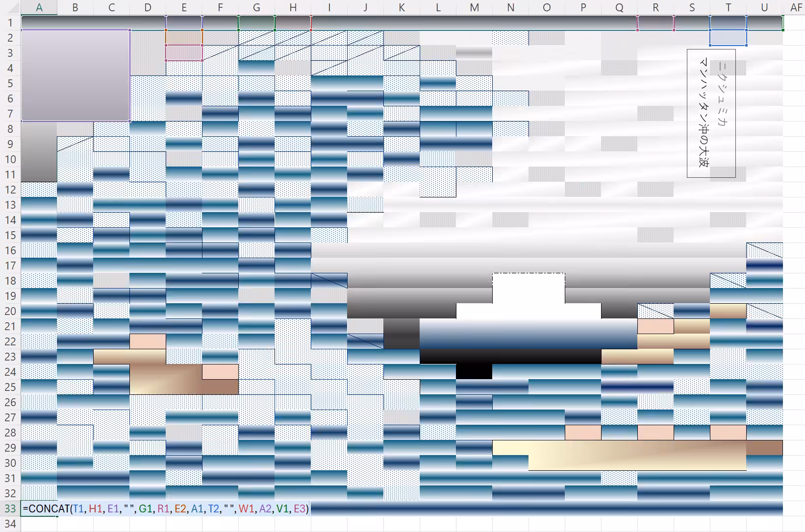Select row 28 header

click(x=10, y=433)
